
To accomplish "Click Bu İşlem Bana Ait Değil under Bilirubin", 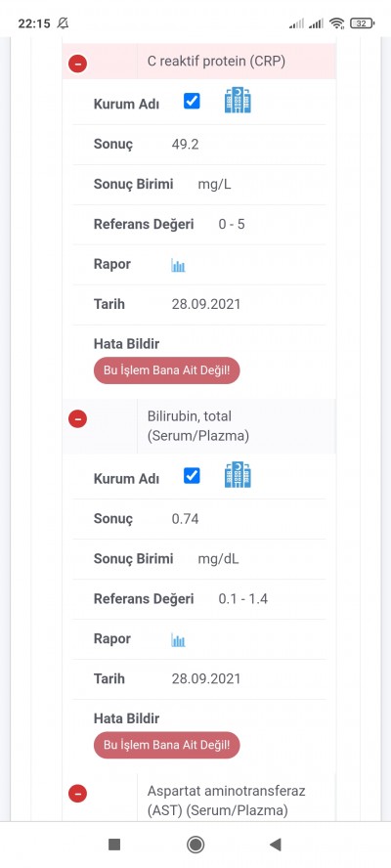I will (x=167, y=745).
